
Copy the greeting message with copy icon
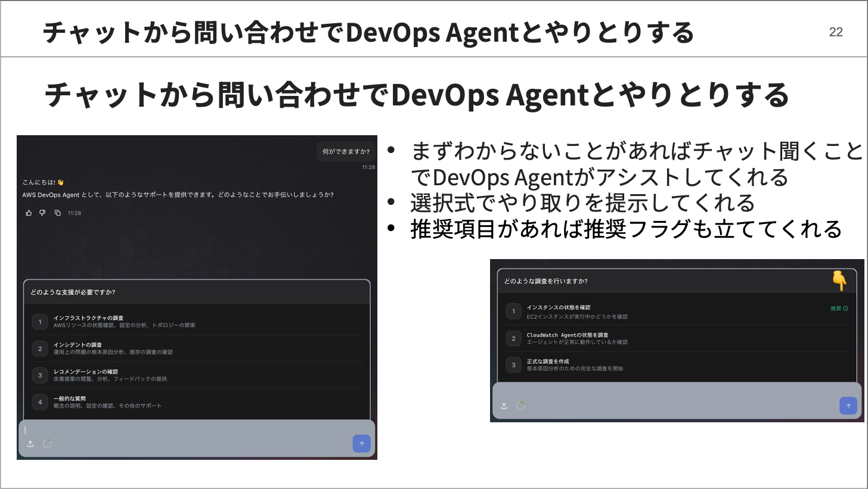[x=57, y=213]
